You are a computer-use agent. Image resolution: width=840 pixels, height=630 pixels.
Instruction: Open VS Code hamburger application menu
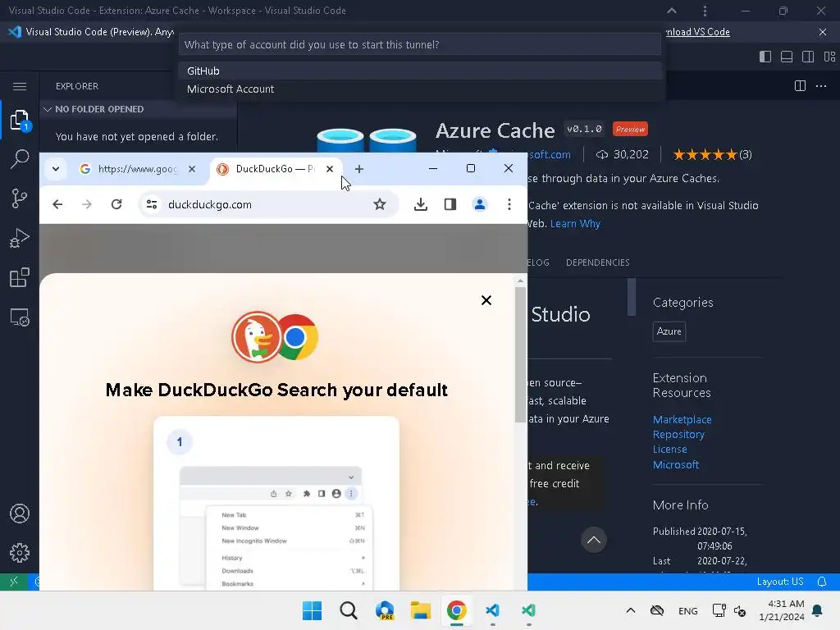click(x=20, y=86)
